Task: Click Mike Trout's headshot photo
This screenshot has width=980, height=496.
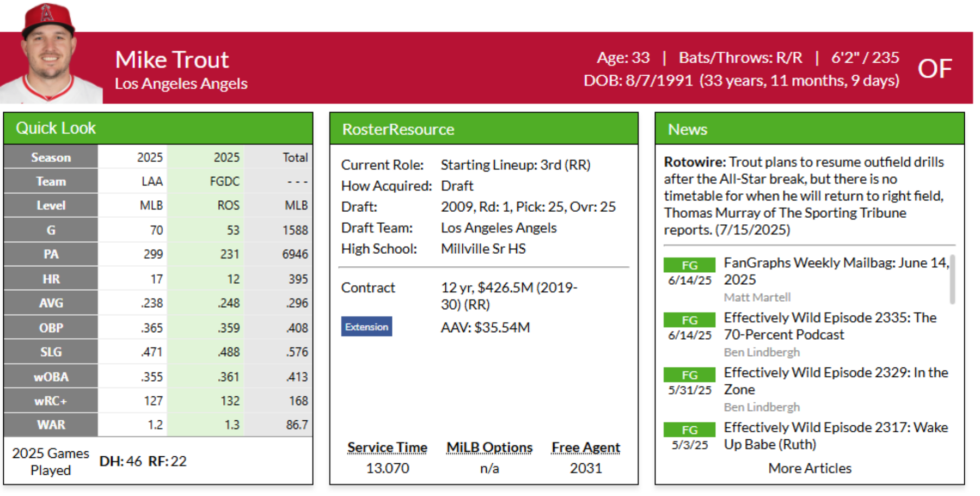Action: tap(51, 53)
